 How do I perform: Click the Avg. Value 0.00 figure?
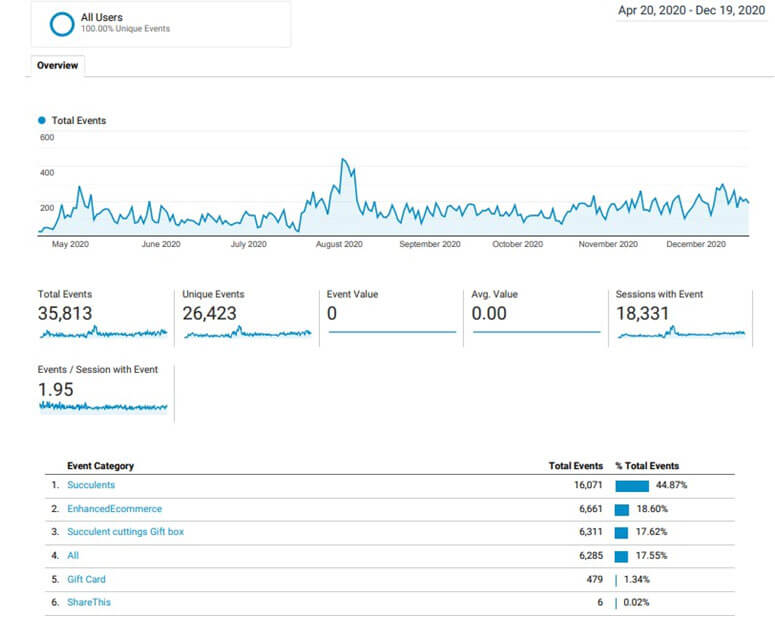[489, 313]
